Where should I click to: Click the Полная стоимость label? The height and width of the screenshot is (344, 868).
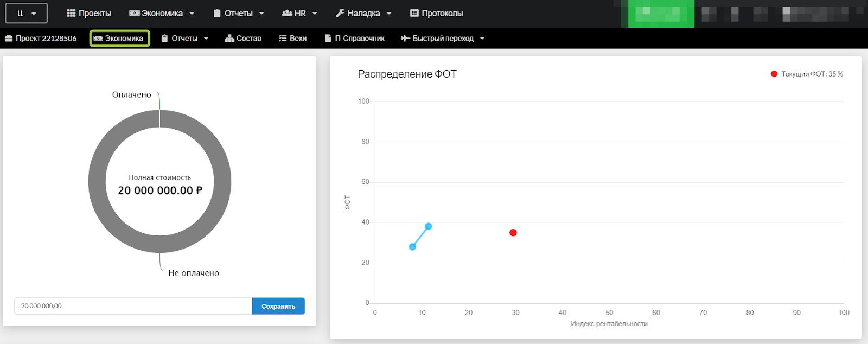160,177
